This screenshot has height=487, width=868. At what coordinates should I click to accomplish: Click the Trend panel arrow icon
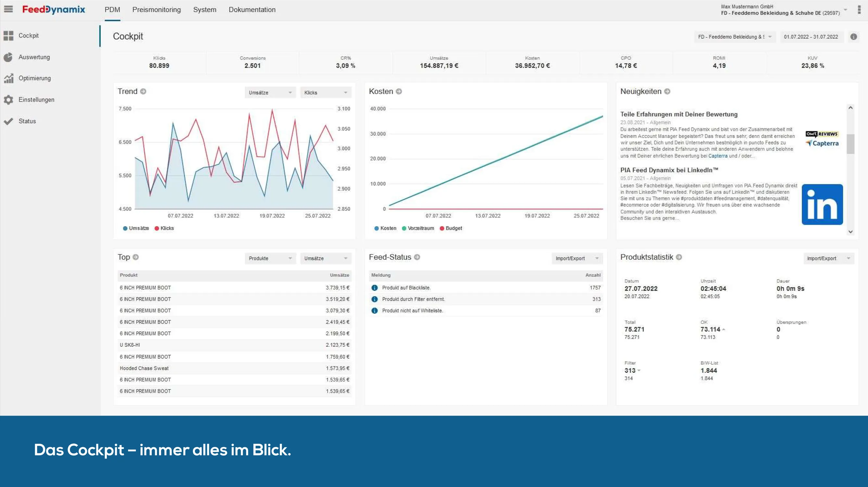(144, 91)
